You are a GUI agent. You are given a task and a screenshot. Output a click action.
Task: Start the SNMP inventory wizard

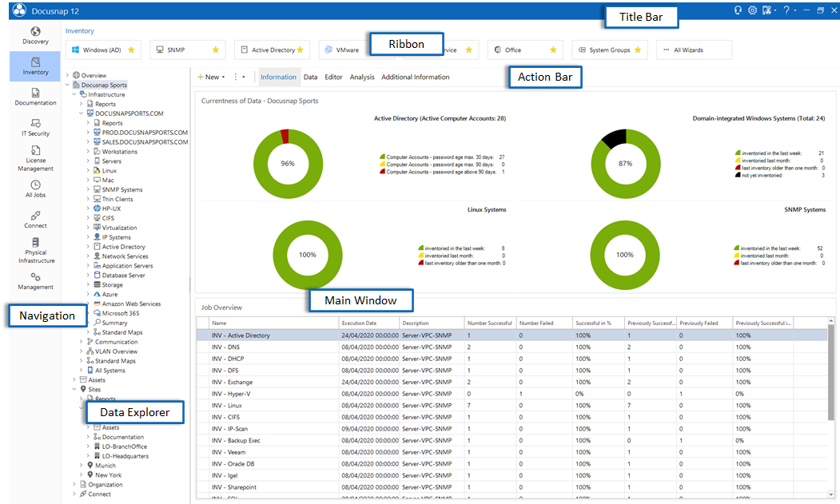pyautogui.click(x=188, y=50)
